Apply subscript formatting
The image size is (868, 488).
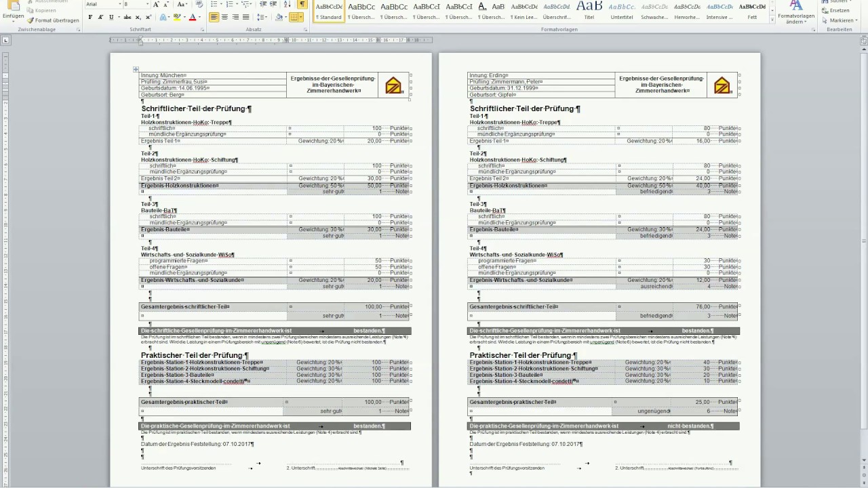tap(138, 17)
